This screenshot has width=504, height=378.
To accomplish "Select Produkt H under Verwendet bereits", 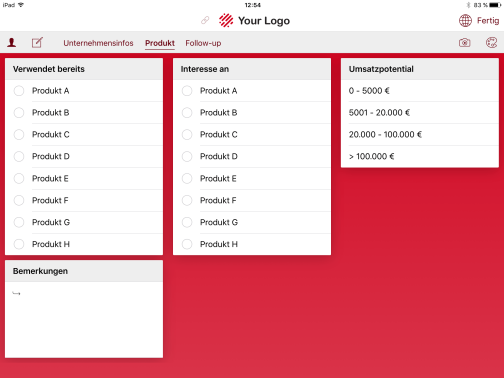I will (84, 244).
